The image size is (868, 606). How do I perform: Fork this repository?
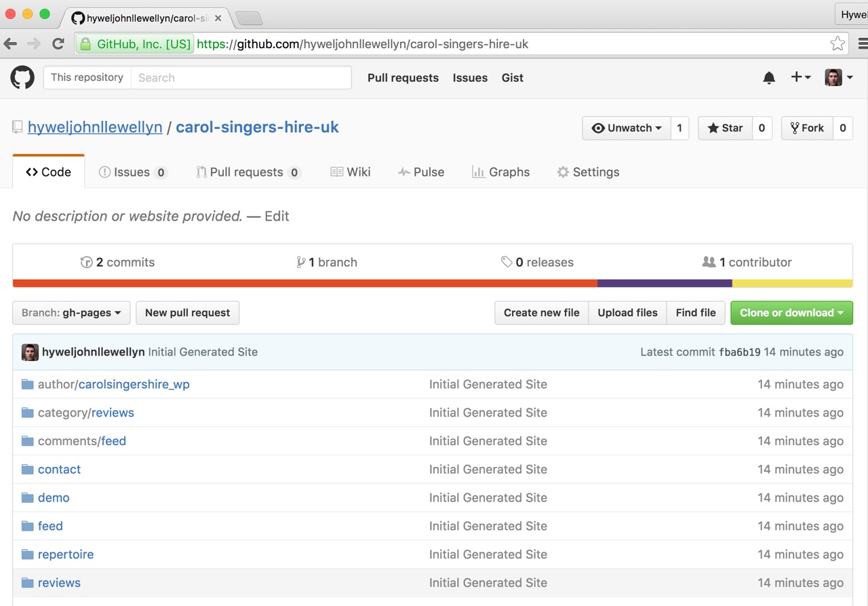[807, 128]
